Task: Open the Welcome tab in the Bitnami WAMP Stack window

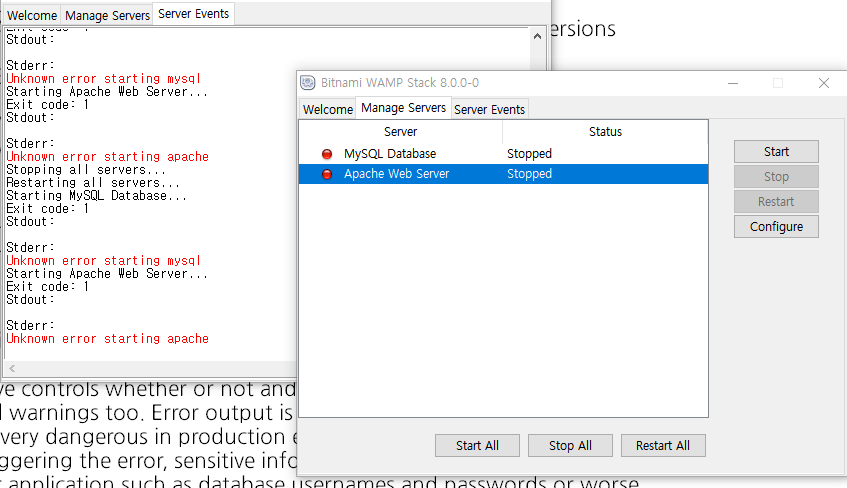Action: 327,109
